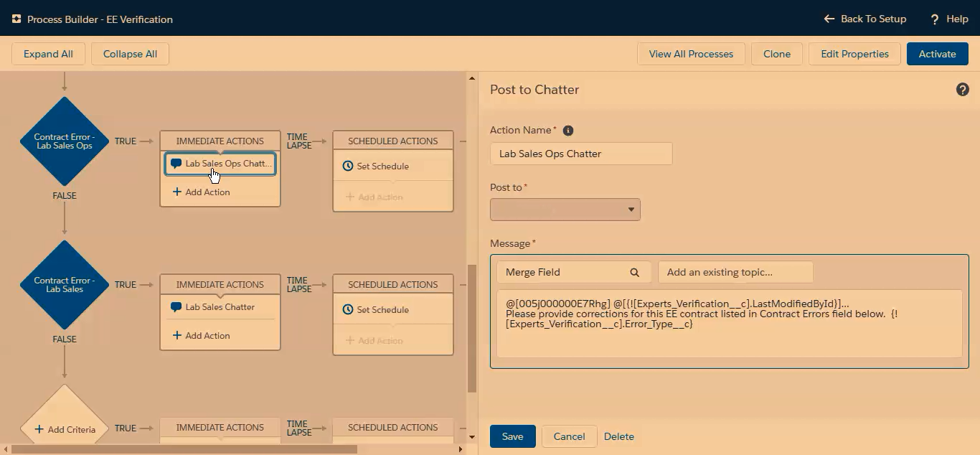Click the Clone button
The height and width of the screenshot is (455, 980).
pos(777,54)
